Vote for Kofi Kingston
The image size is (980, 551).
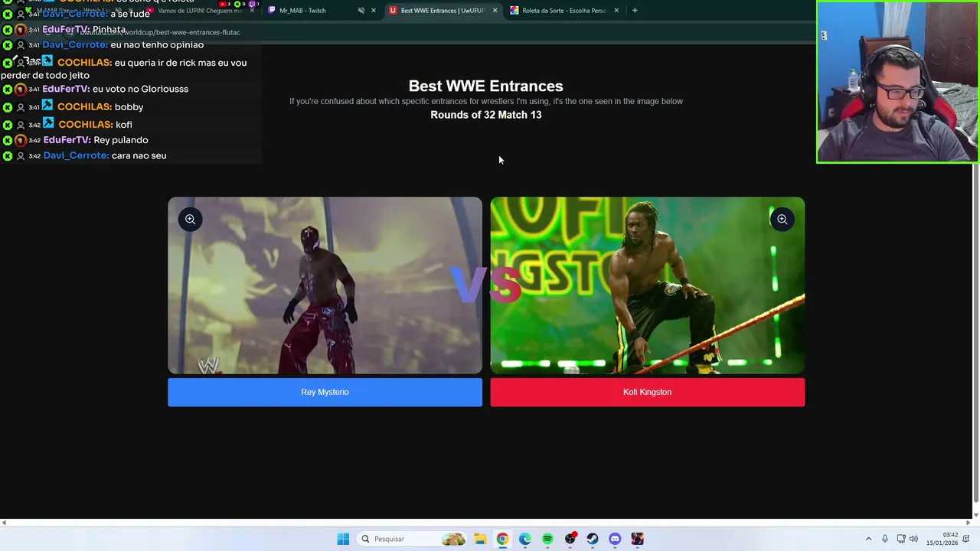point(647,392)
